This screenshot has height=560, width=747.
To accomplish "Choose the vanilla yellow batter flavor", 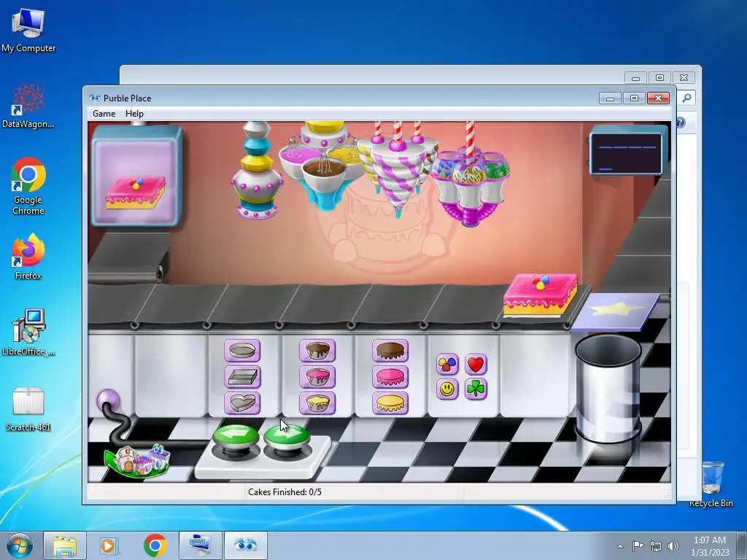I will (317, 402).
